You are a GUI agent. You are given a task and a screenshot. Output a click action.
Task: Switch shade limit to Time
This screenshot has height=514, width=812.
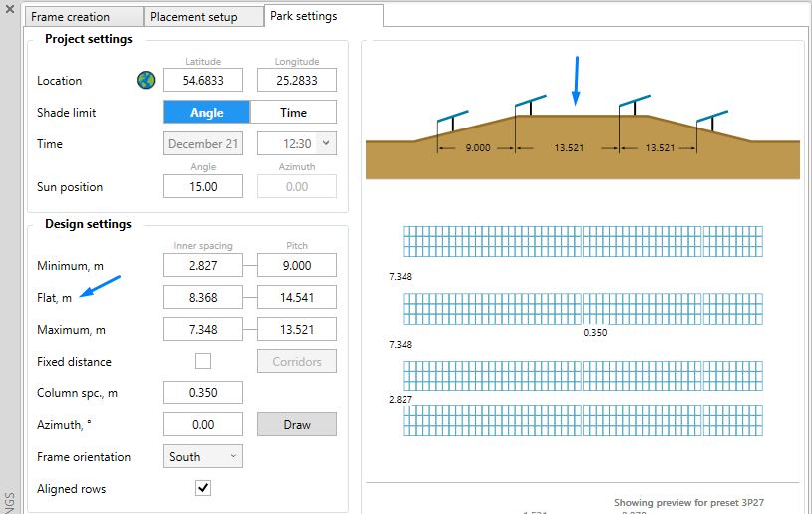click(293, 112)
